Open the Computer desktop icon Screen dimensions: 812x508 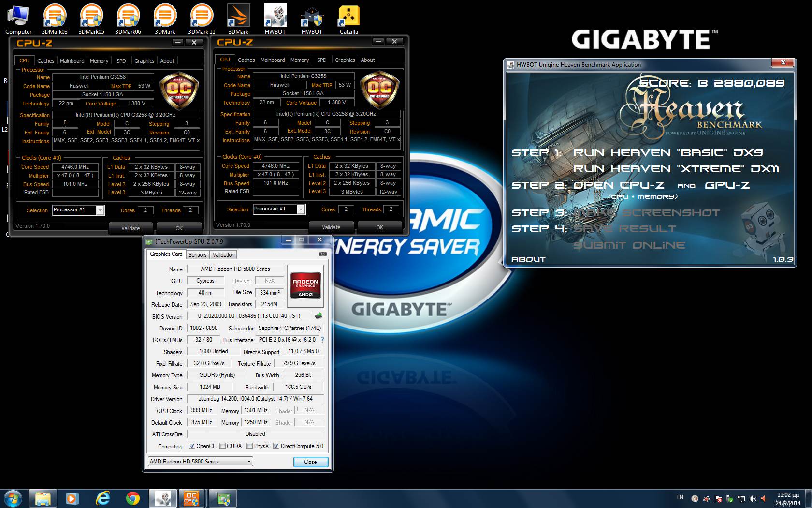coord(18,19)
